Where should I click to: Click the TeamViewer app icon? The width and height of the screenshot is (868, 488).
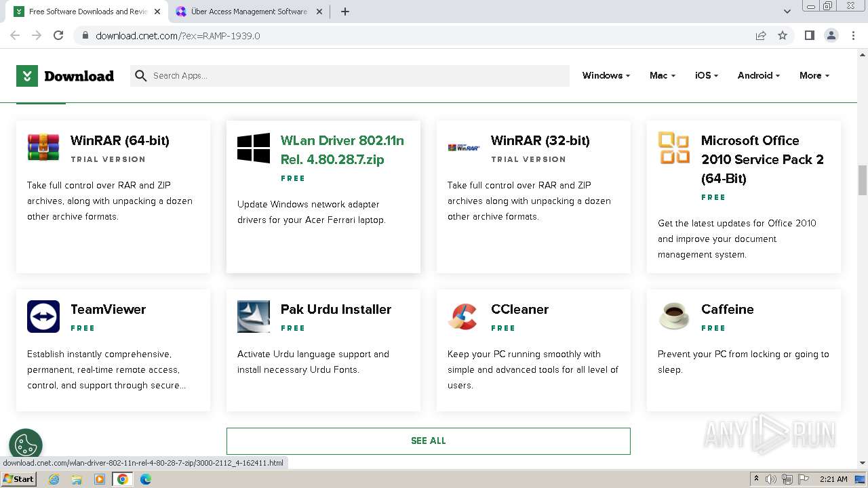pos(43,317)
